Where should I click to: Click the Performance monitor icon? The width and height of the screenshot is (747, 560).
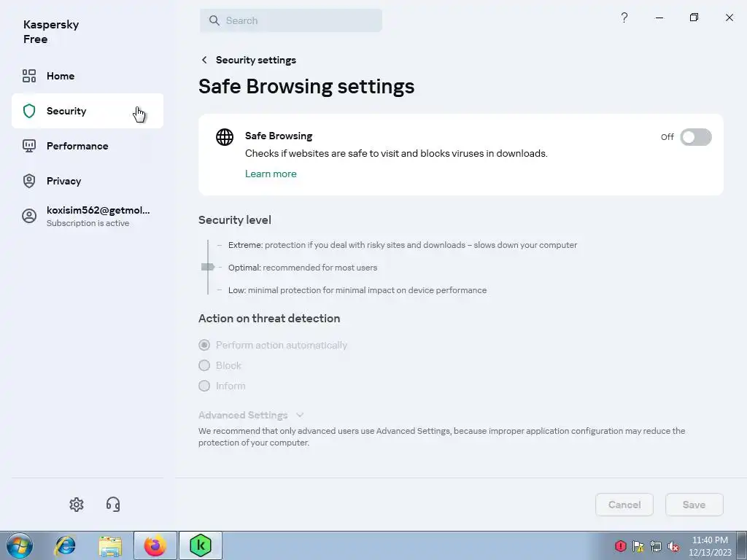tap(29, 146)
